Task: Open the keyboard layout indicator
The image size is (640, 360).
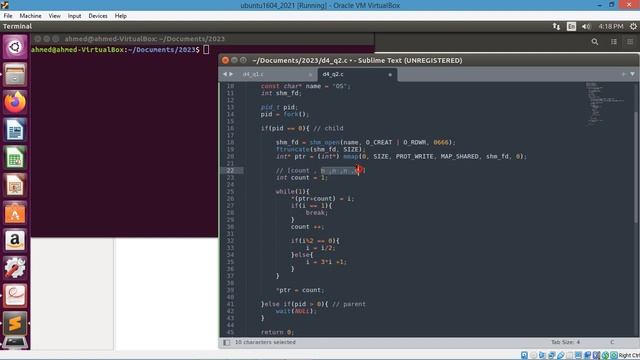Action: pyautogui.click(x=571, y=27)
